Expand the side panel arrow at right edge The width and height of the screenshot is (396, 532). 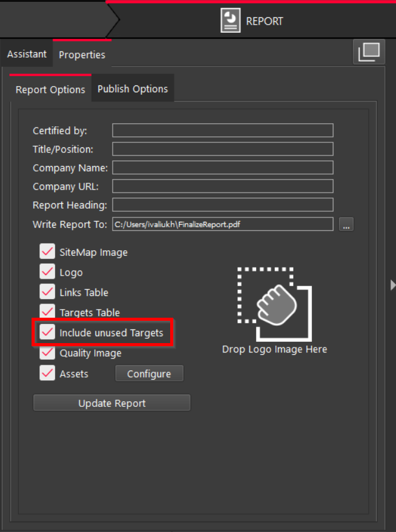(392, 284)
